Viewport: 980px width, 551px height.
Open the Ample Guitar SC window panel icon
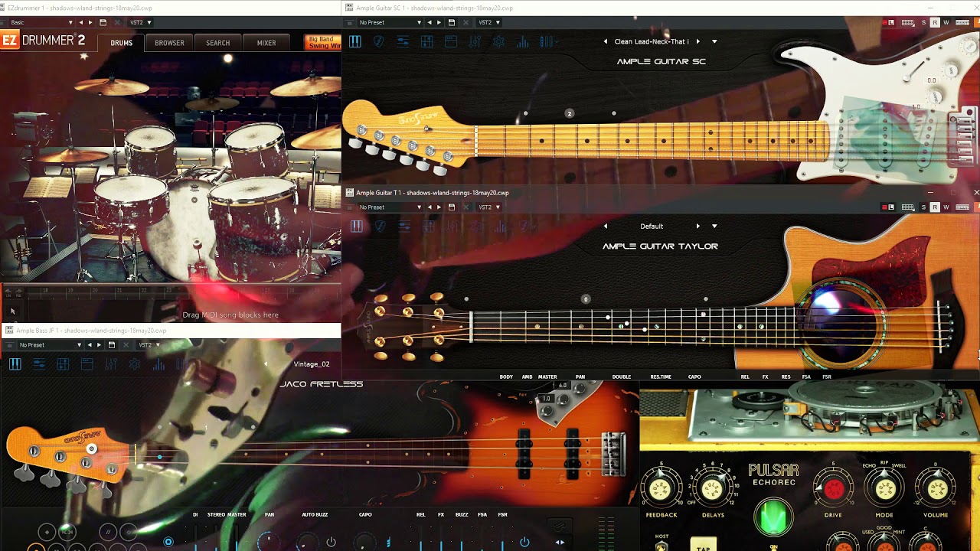tap(451, 42)
